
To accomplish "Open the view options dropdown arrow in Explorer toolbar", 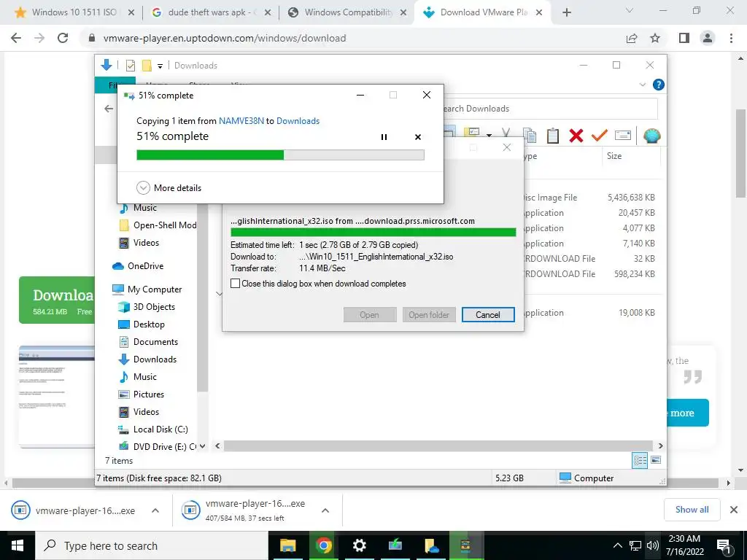I will tap(489, 136).
